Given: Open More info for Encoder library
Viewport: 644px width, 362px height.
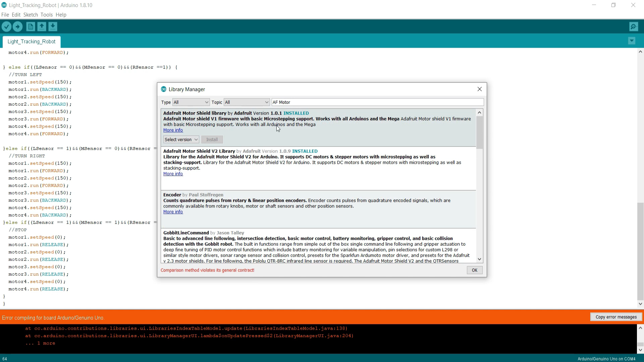Looking at the screenshot, I should 173,212.
